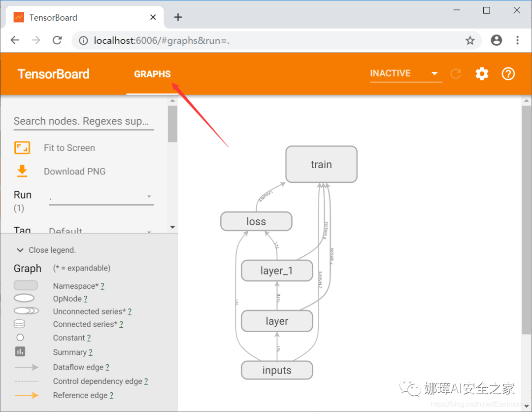Minimize the browser window
Viewport: 532px width, 412px height.
(x=457, y=10)
